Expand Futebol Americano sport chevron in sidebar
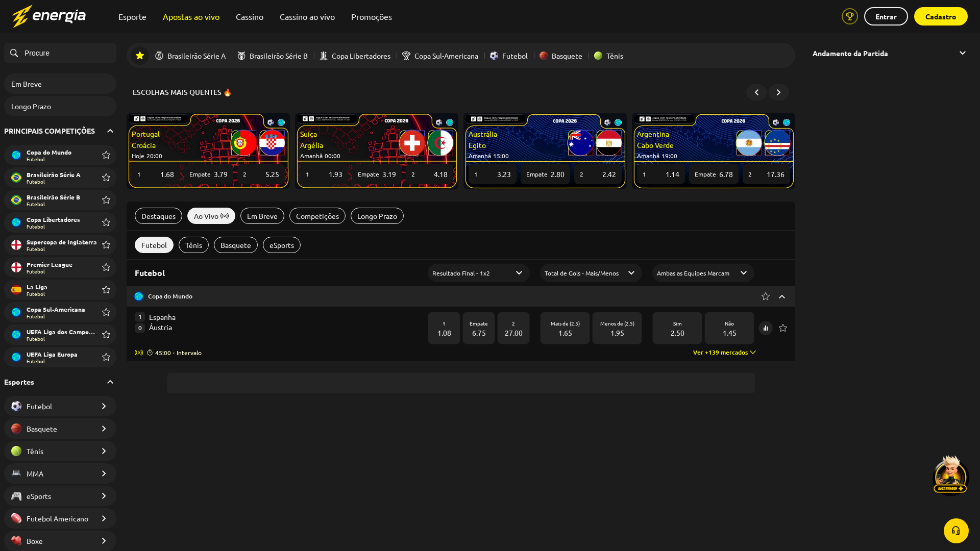The height and width of the screenshot is (551, 980). coord(104,518)
